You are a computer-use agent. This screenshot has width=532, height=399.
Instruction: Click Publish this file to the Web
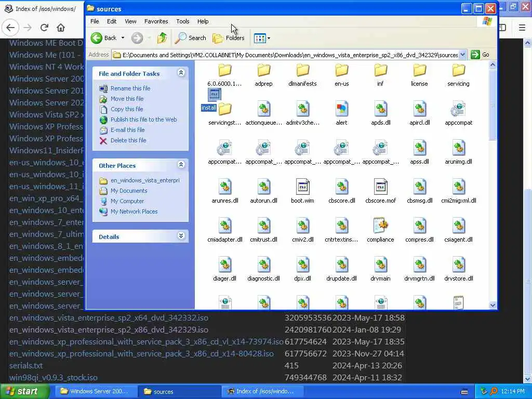click(143, 119)
